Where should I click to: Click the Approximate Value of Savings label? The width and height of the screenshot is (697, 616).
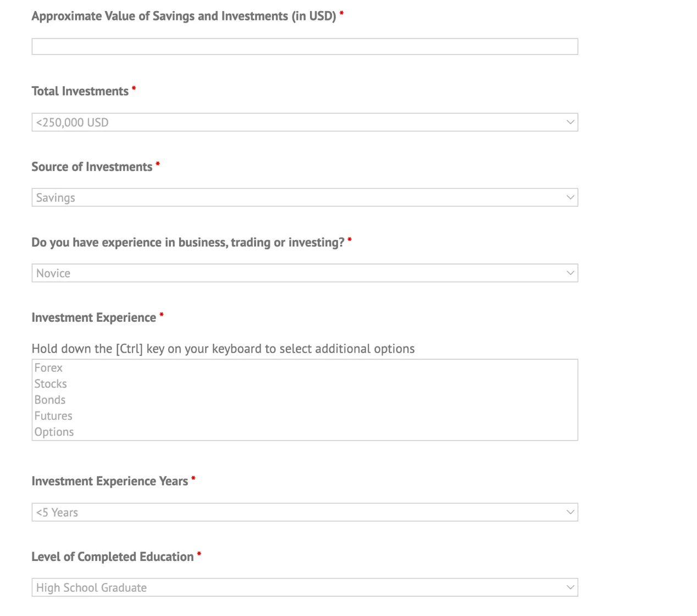pos(184,16)
